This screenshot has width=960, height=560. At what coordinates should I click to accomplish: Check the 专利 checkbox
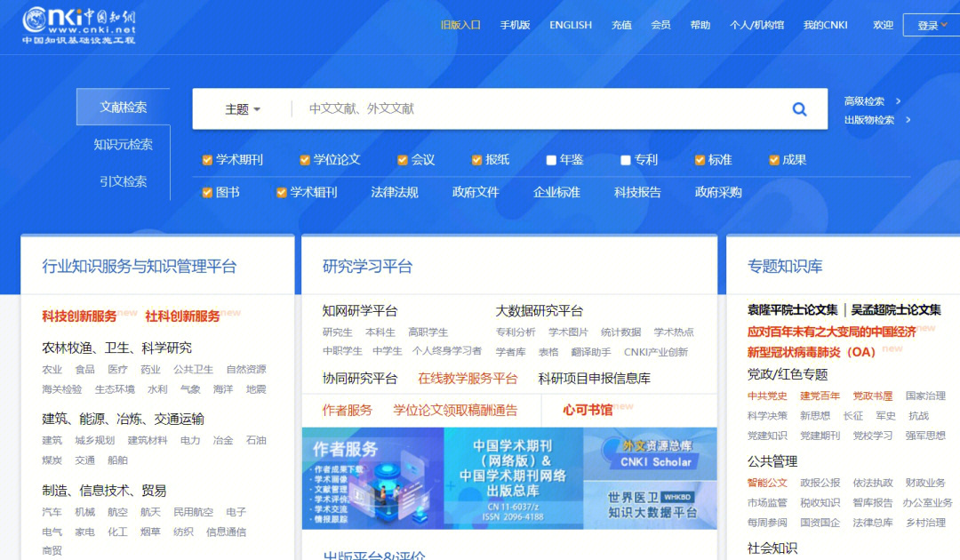click(626, 160)
